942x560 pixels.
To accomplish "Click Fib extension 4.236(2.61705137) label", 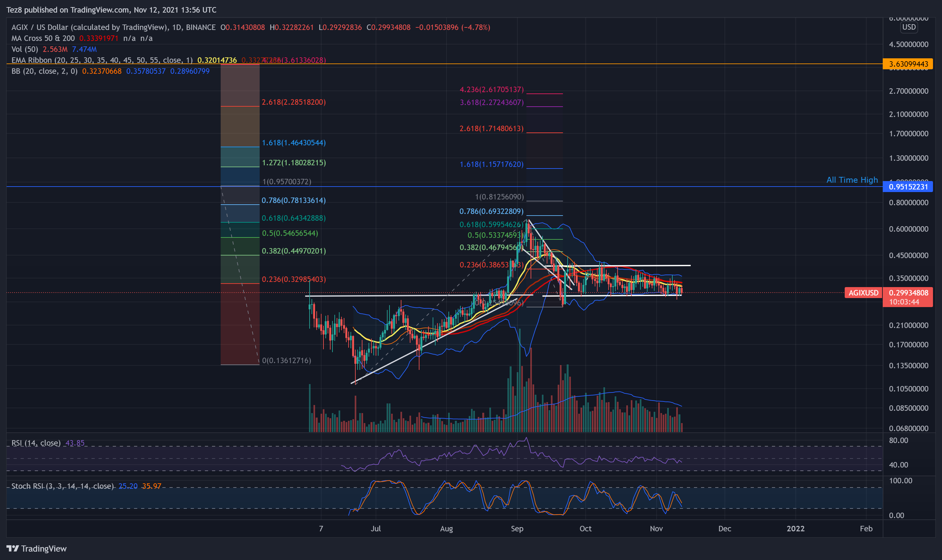I will point(492,90).
